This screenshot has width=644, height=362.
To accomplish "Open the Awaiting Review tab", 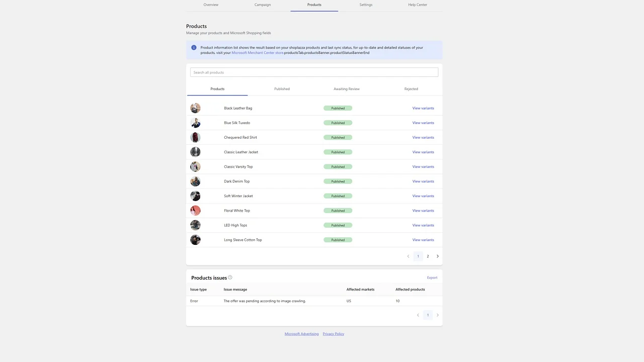I will click(346, 88).
